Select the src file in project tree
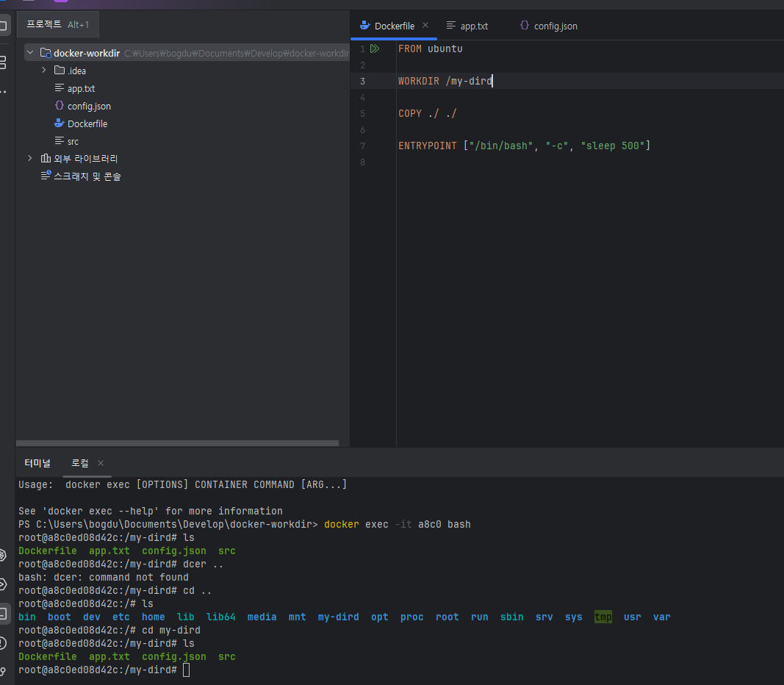Viewport: 784px width, 685px height. (x=67, y=142)
